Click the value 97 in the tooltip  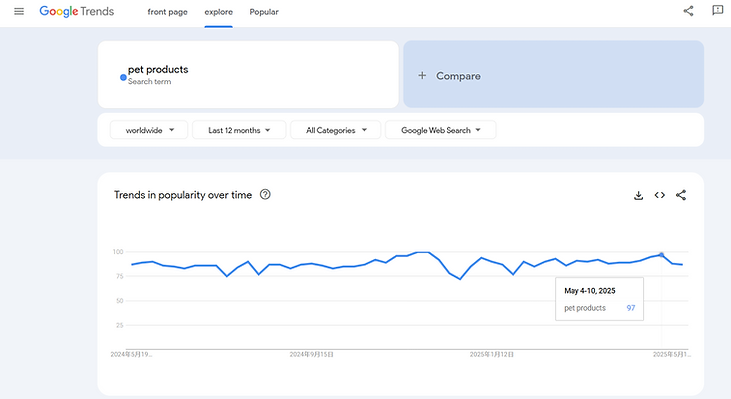coord(631,308)
